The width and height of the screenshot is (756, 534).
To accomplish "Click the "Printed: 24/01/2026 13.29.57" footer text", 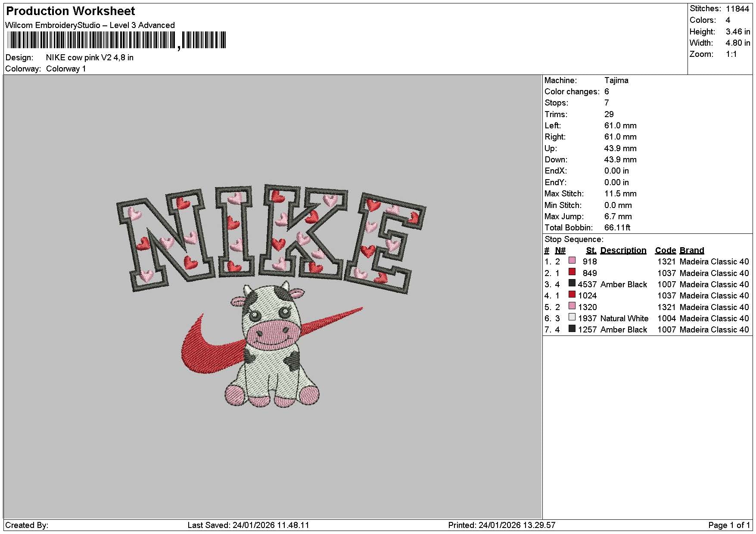I will coord(502,525).
